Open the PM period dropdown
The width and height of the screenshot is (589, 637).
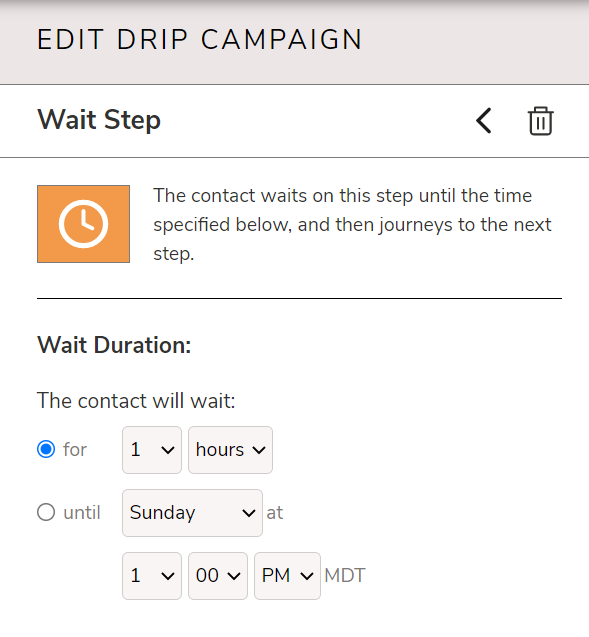pyautogui.click(x=287, y=576)
